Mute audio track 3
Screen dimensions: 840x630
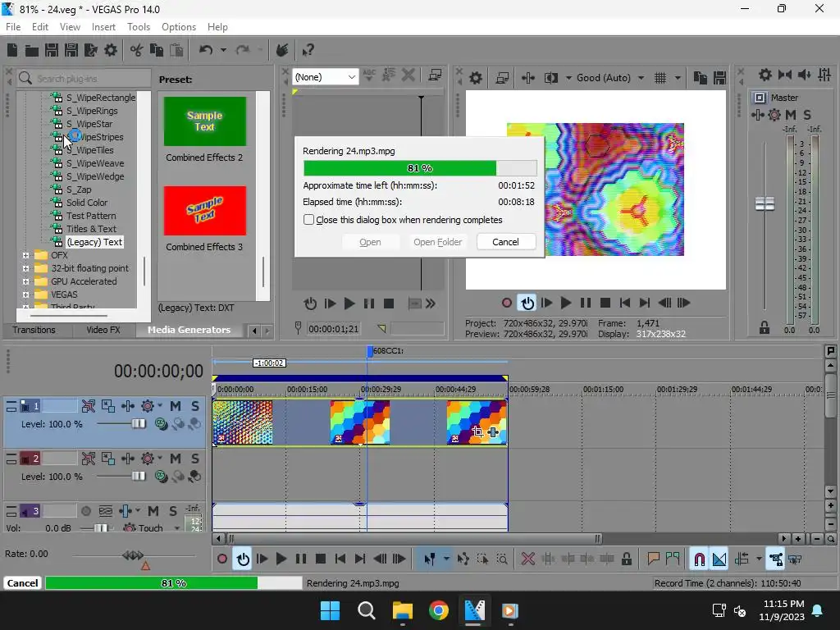click(x=153, y=511)
